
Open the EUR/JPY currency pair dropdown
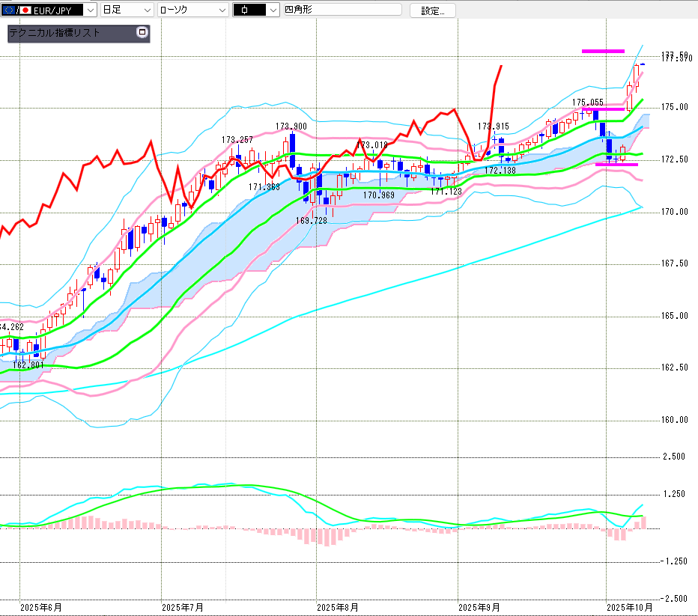[90, 10]
